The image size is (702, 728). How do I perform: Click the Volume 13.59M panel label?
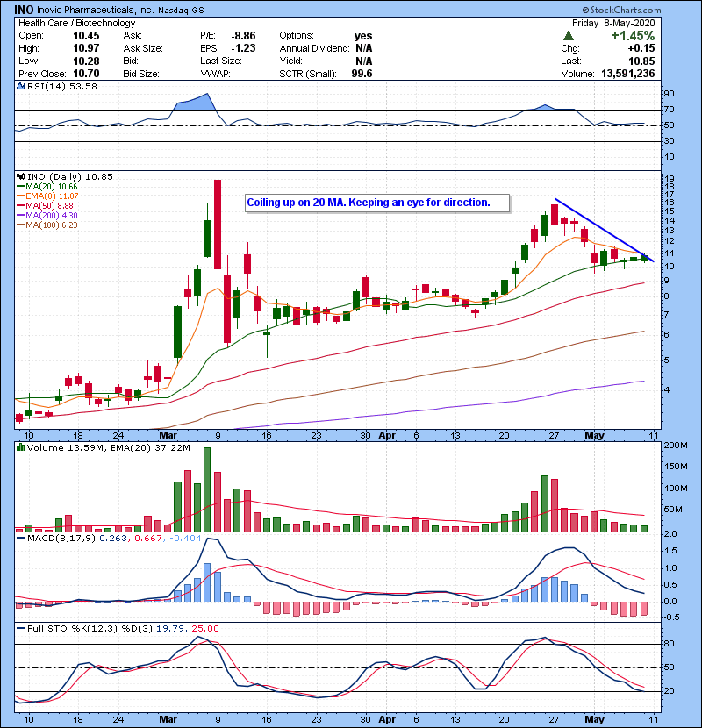pos(66,448)
